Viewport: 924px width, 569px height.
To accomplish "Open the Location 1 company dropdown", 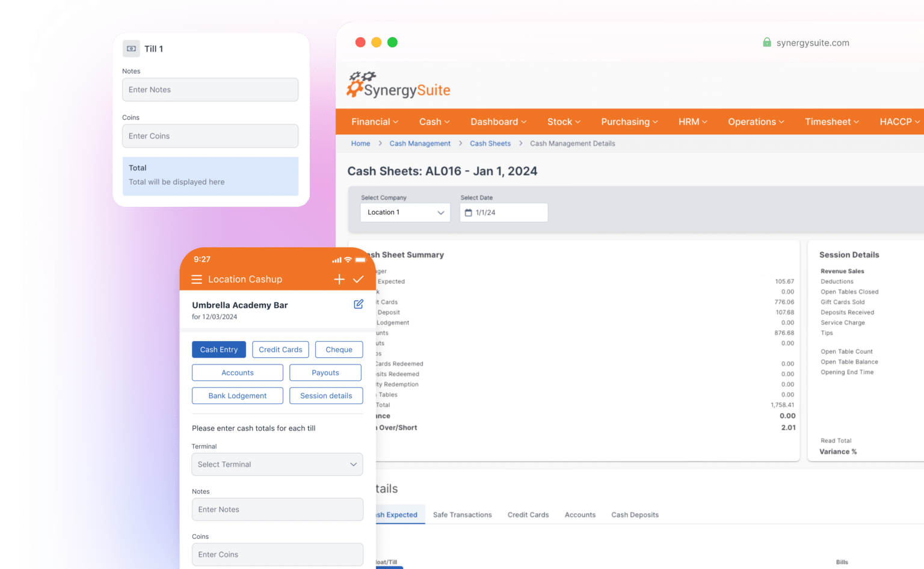I will tap(405, 212).
